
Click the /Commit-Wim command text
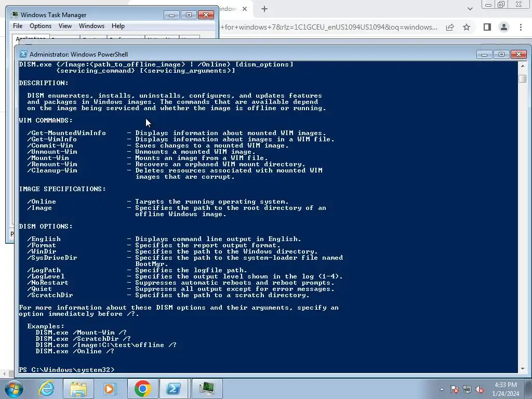click(50, 145)
